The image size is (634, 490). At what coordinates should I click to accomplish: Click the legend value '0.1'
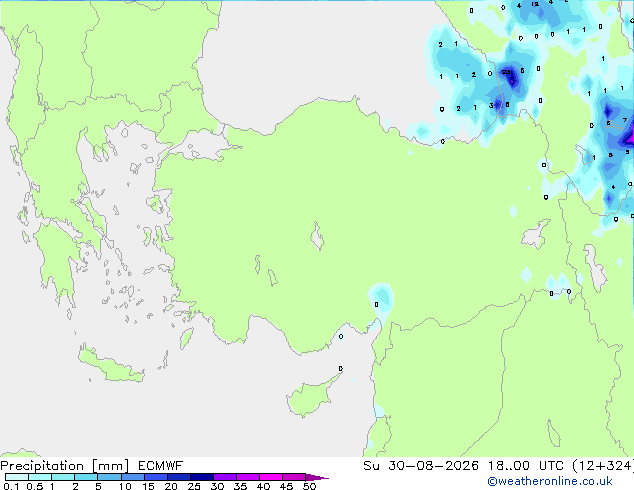(11, 486)
